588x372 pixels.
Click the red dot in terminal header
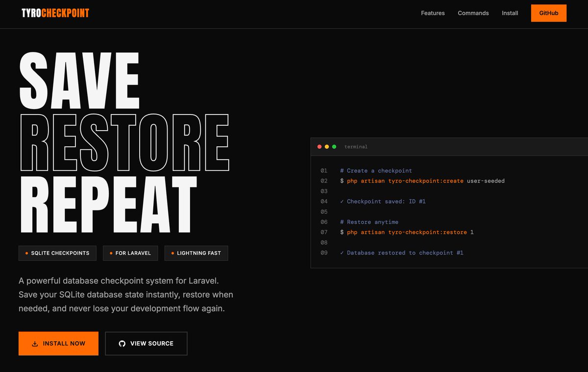(x=319, y=147)
